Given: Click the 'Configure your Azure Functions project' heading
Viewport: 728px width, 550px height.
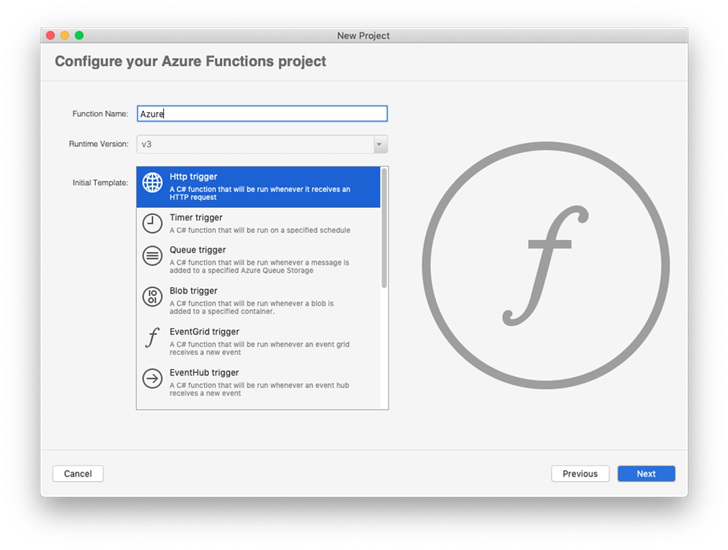Looking at the screenshot, I should 190,61.
